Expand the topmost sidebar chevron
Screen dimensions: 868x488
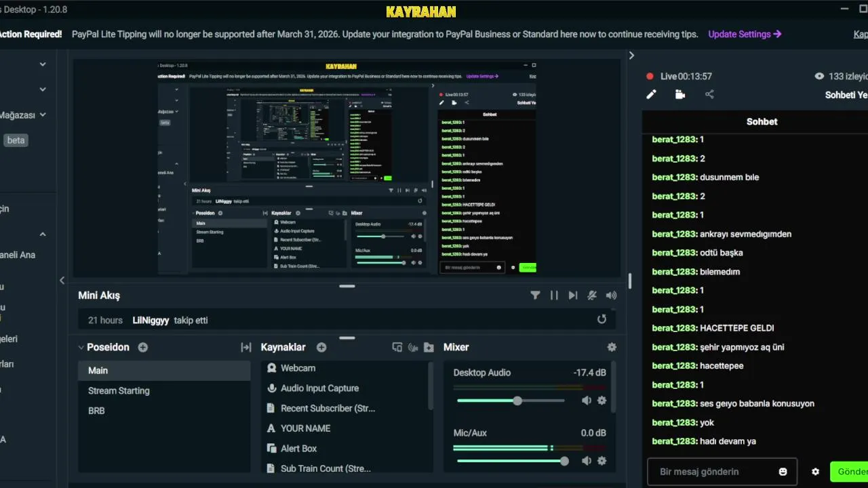coord(43,64)
